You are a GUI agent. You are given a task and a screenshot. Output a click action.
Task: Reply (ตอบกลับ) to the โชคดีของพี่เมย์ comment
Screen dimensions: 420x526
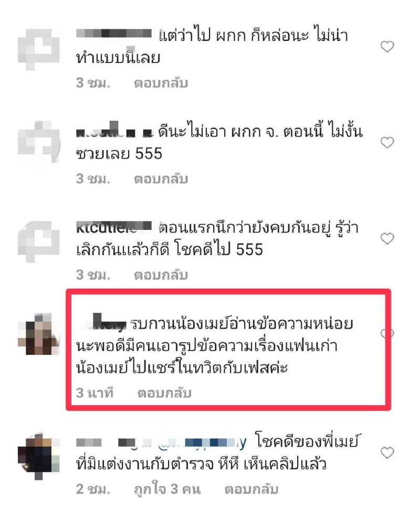coord(251,489)
